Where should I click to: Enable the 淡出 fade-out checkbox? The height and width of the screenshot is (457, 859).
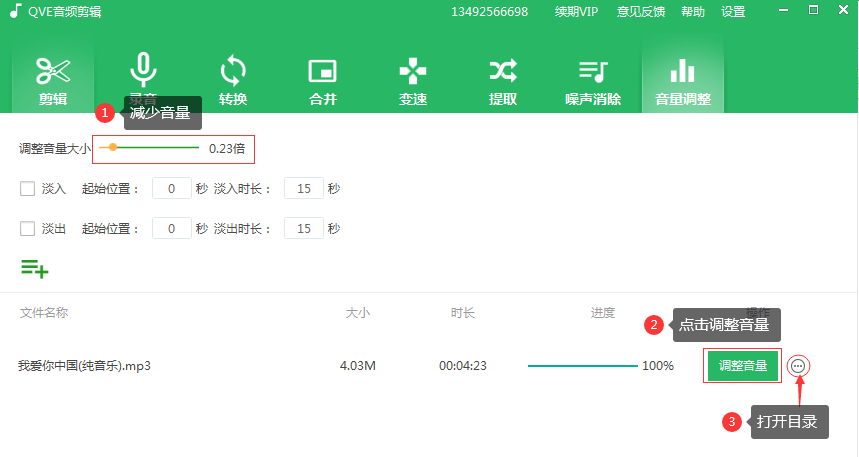click(x=28, y=229)
